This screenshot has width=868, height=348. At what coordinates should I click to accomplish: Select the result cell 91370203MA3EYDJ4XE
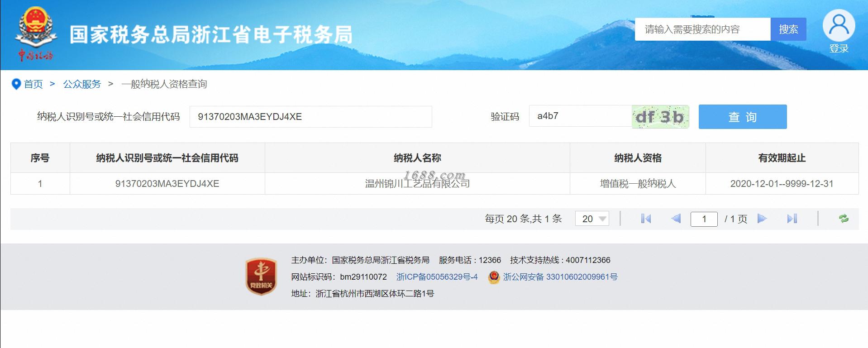[167, 184]
